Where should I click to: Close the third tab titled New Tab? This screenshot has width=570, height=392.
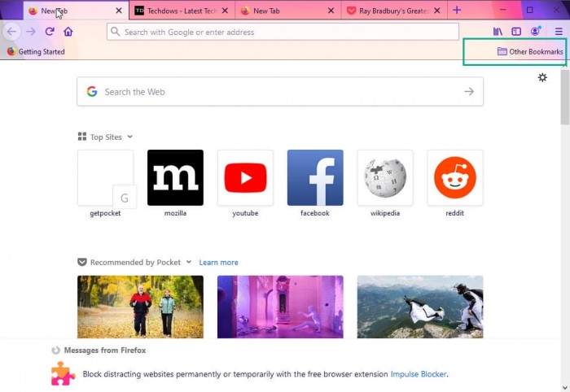coord(331,11)
